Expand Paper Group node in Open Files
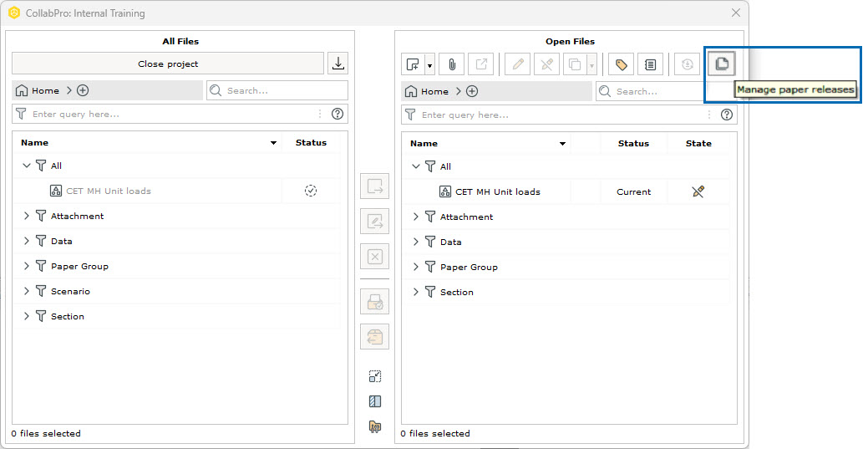 coord(416,267)
